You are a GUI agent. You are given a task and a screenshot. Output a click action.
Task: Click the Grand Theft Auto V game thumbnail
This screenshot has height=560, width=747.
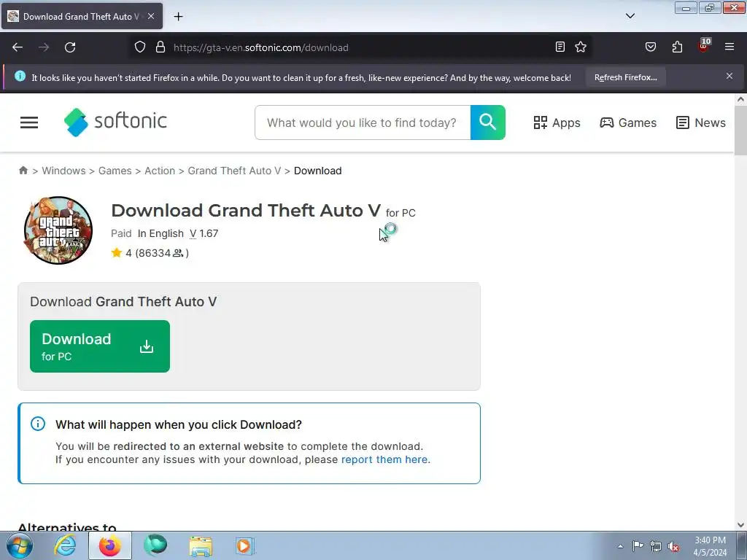pos(58,230)
